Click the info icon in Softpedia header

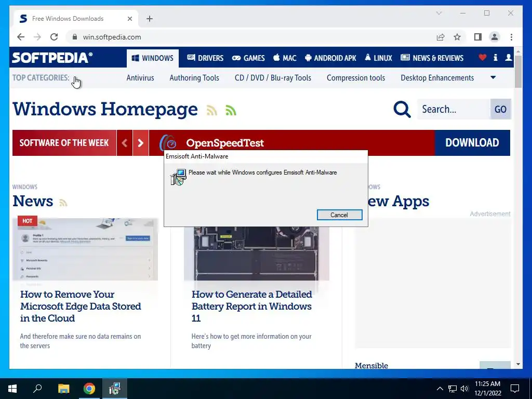[495, 58]
